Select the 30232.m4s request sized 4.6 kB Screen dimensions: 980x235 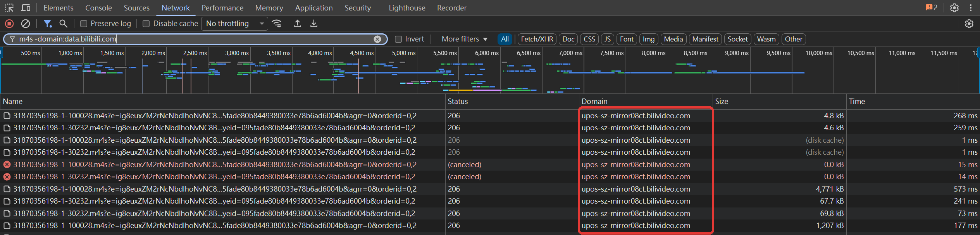(490, 128)
